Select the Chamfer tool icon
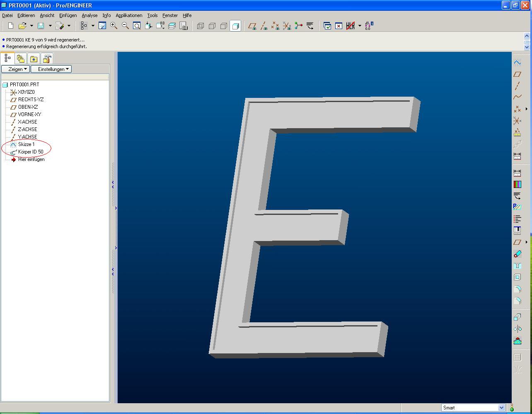Screen dimensions: 532x414 (x=517, y=301)
